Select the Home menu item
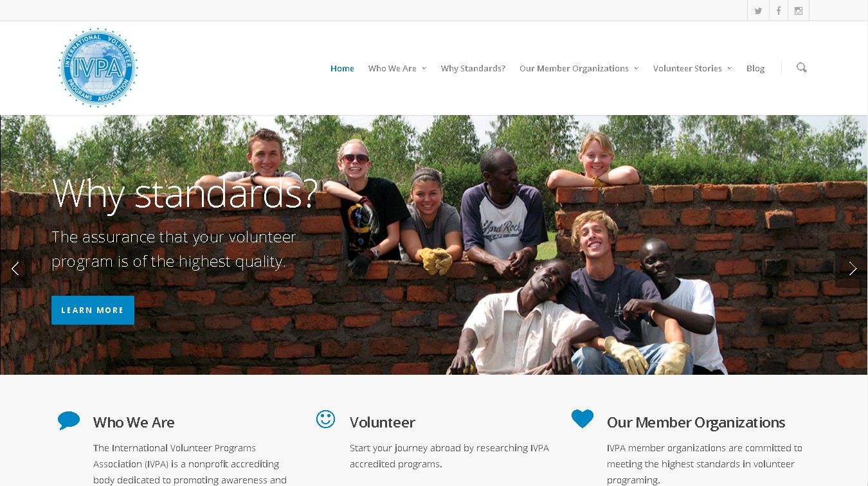Screen dimensions: 868x486 coord(342,68)
